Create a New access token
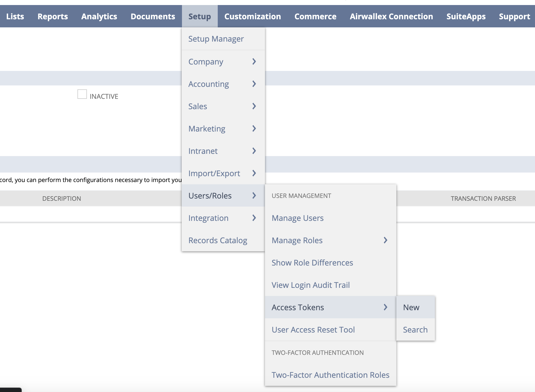The height and width of the screenshot is (392, 535). 411,307
